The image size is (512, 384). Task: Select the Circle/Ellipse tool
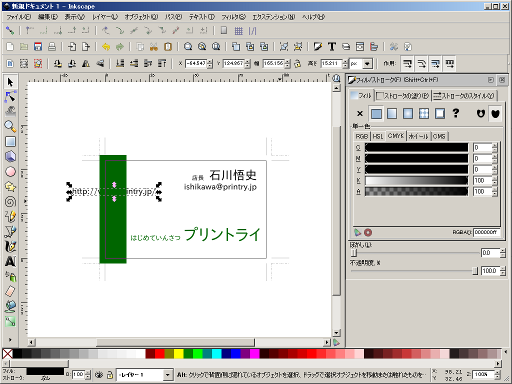[x=10, y=172]
